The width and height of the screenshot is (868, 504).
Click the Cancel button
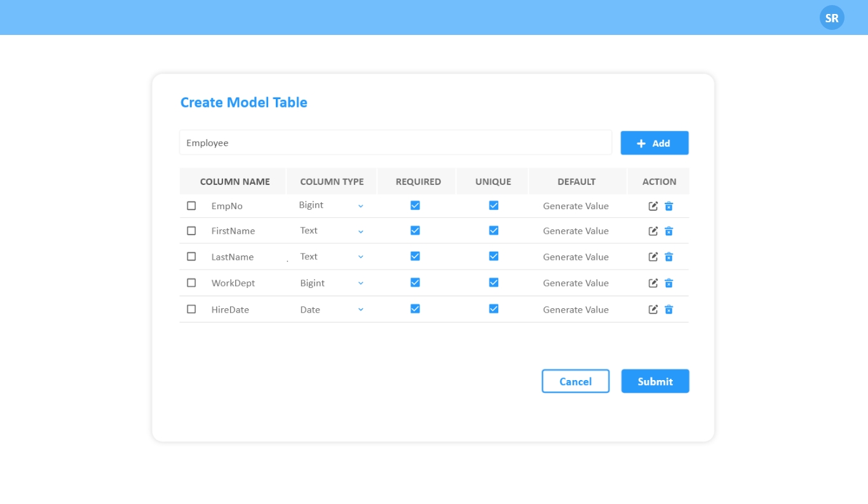tap(575, 381)
